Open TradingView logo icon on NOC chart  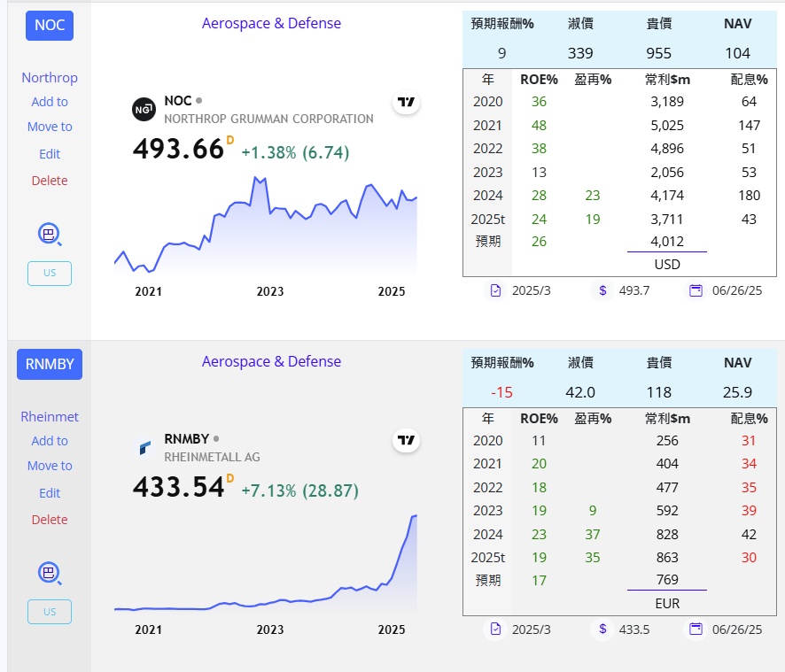tap(406, 102)
